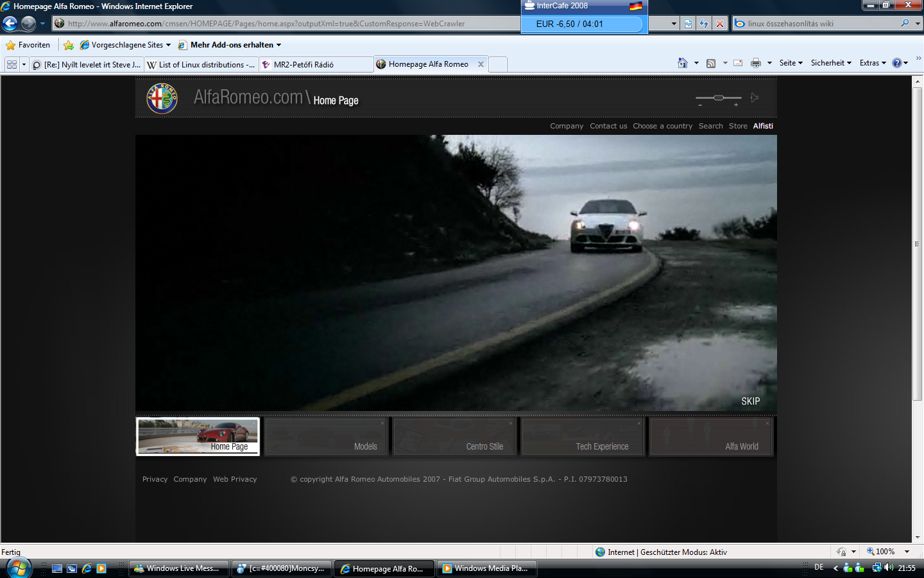
Task: Switch to MR2-Petőfi Rádió tab
Action: point(316,65)
